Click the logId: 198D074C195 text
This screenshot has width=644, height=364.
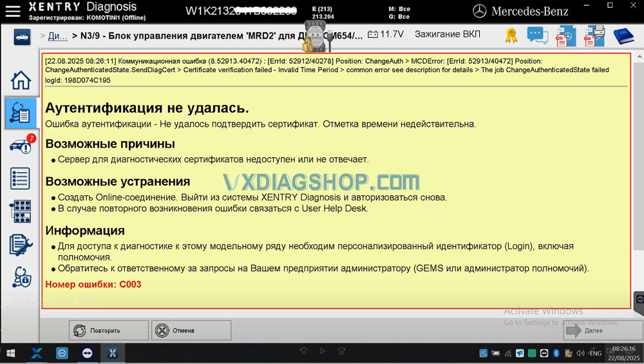pyautogui.click(x=78, y=80)
